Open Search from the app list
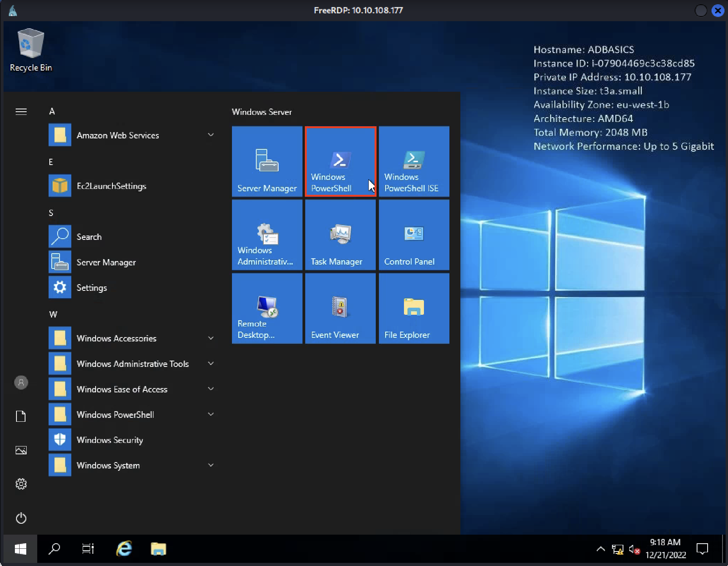Viewport: 728px width, 566px height. coord(133,237)
